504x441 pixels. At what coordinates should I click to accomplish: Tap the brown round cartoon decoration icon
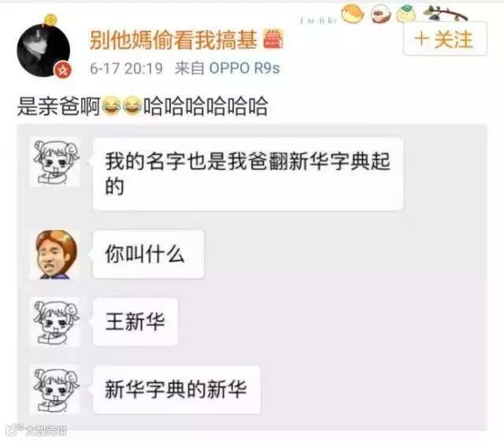380,14
